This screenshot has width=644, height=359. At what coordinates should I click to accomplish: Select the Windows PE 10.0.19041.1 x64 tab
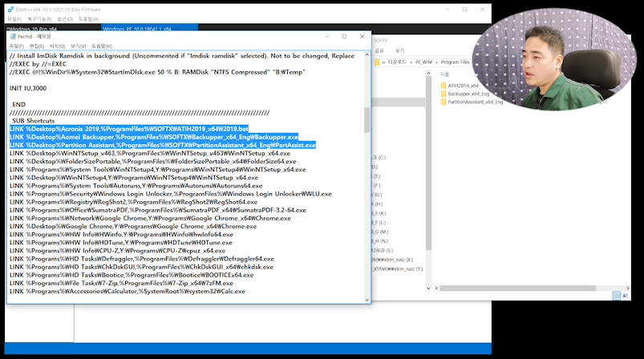pos(149,29)
